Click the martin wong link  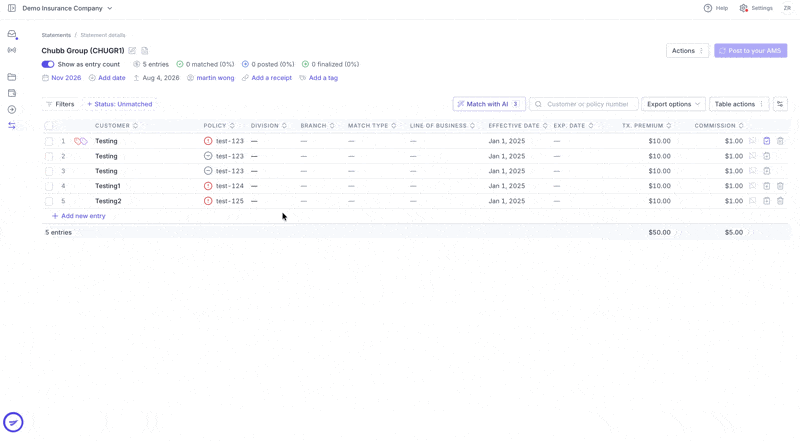[211, 78]
